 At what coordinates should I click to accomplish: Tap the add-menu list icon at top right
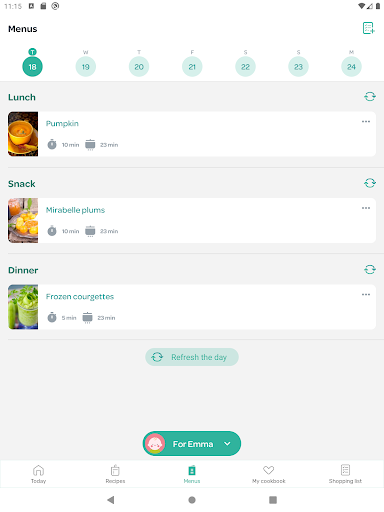pyautogui.click(x=369, y=28)
